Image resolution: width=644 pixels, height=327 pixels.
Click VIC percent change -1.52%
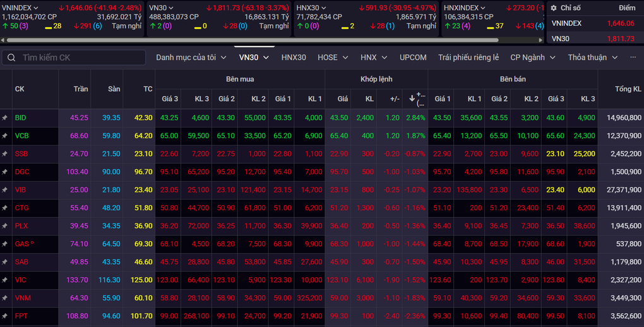point(414,280)
